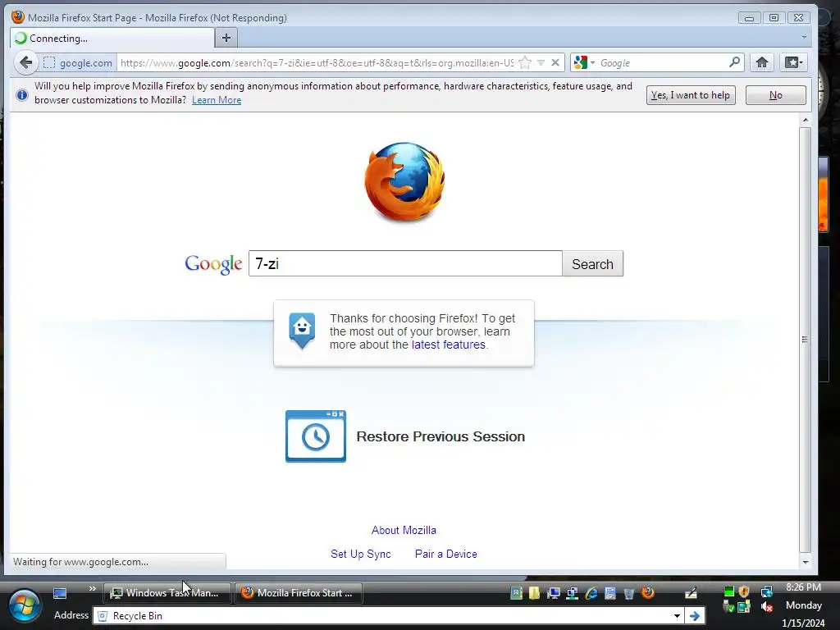Decline telemetry with the No button
Viewport: 840px width, 630px height.
pos(776,95)
